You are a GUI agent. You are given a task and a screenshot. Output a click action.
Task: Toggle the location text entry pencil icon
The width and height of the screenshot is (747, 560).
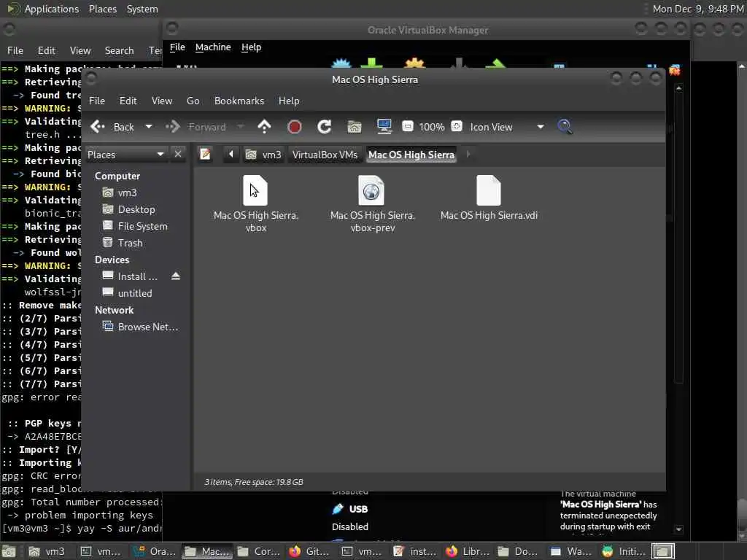205,155
